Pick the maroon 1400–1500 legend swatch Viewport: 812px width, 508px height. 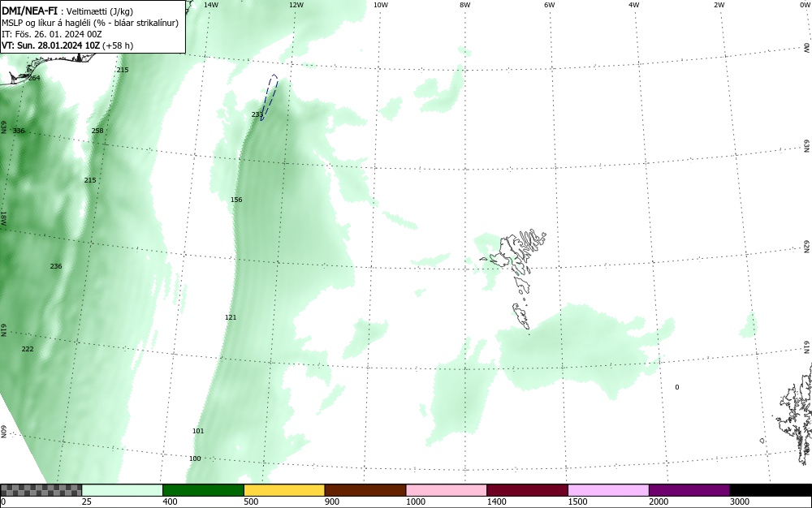click(x=527, y=490)
